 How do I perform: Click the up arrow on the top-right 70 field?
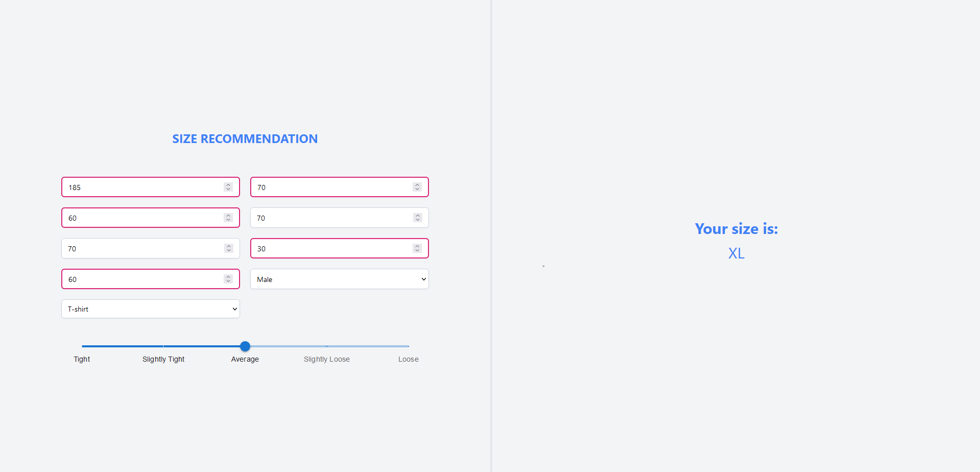pos(417,185)
